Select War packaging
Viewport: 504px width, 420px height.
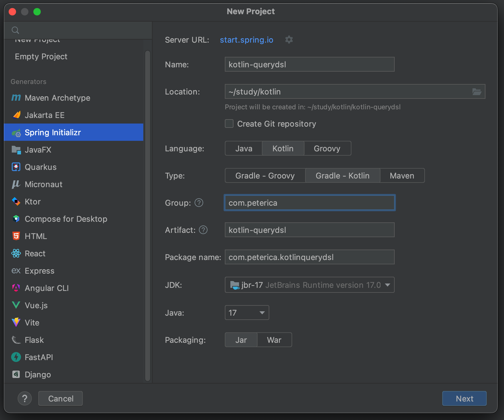click(274, 340)
